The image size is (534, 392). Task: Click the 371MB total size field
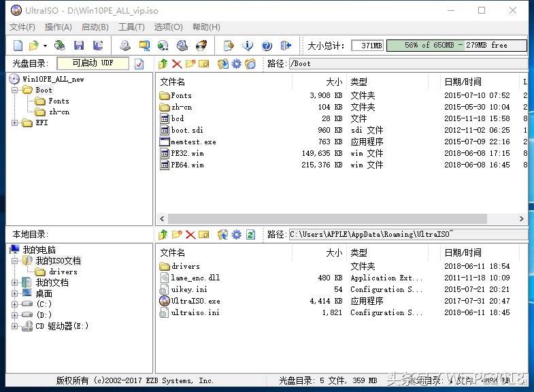[367, 46]
